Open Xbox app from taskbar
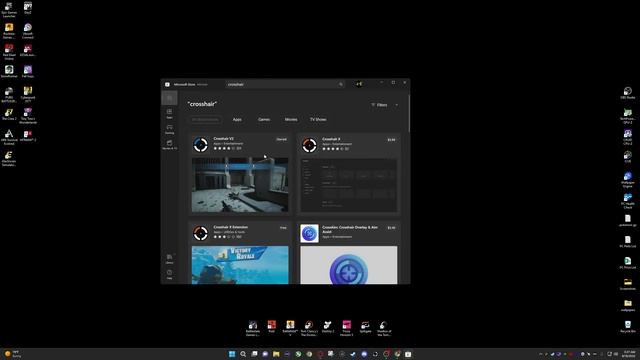 click(x=298, y=354)
